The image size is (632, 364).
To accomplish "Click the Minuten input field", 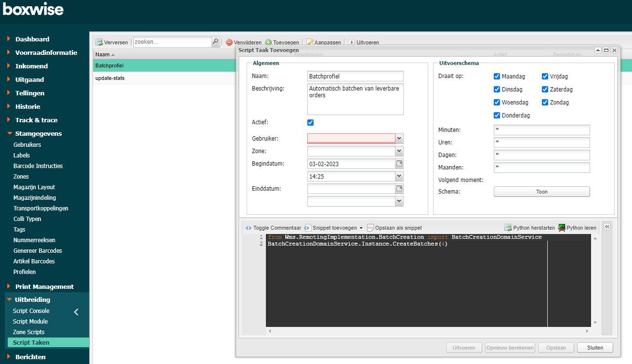I will [541, 130].
